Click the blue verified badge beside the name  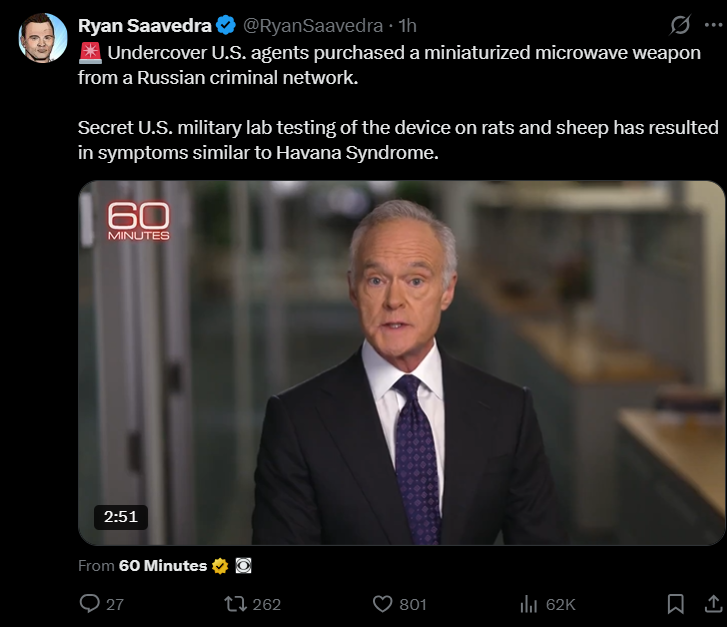coord(226,26)
